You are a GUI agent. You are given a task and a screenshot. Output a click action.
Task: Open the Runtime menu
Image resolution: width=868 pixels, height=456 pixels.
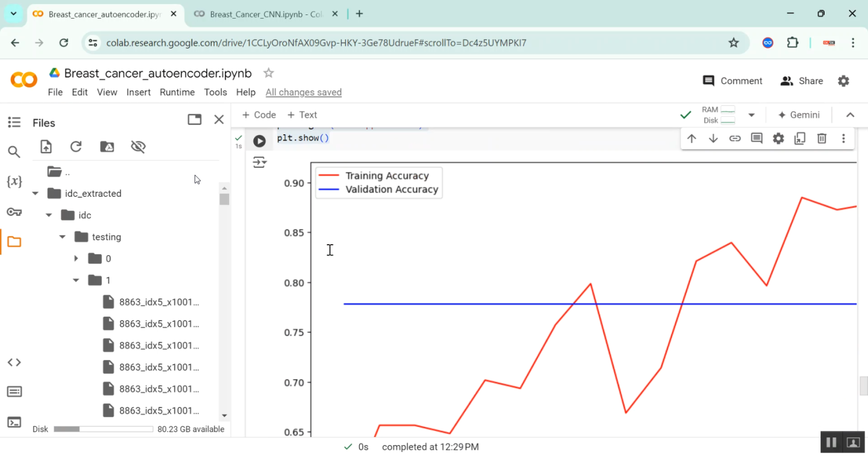(x=177, y=92)
